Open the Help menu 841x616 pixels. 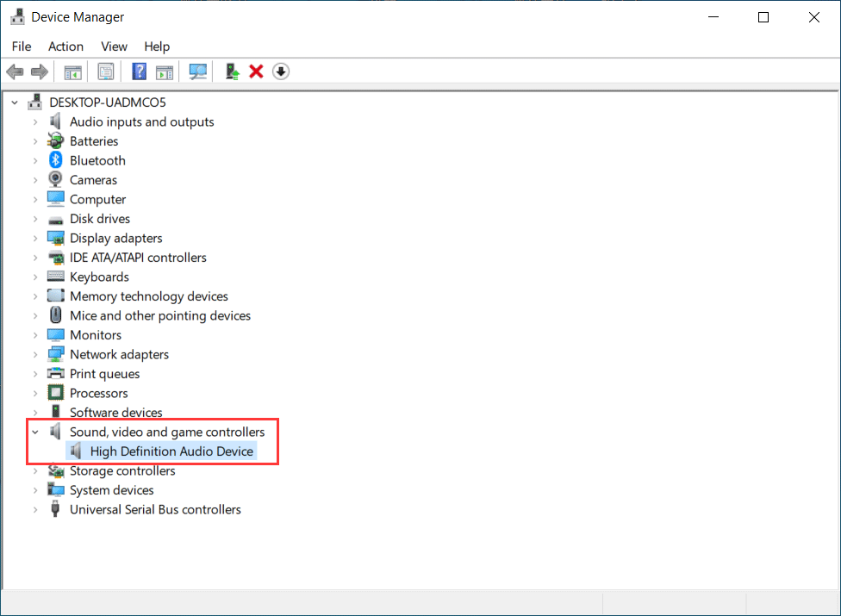[x=157, y=47]
